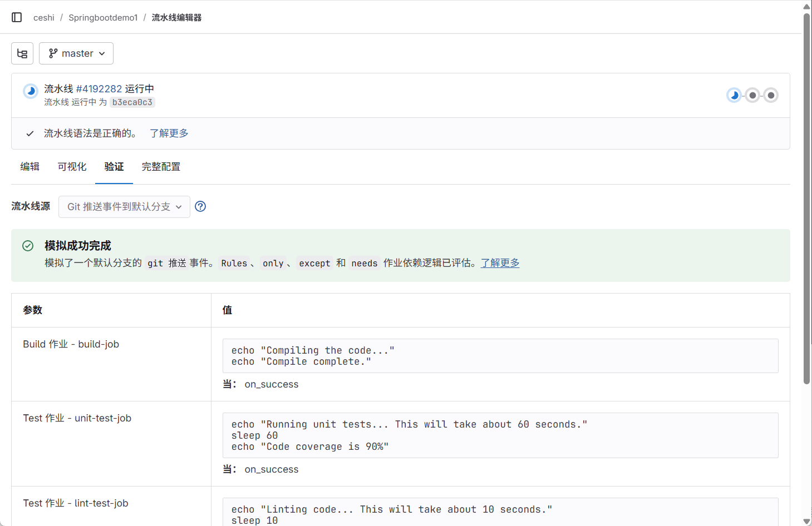812x526 pixels.
Task: Switch to the 可视化 tab
Action: click(71, 166)
